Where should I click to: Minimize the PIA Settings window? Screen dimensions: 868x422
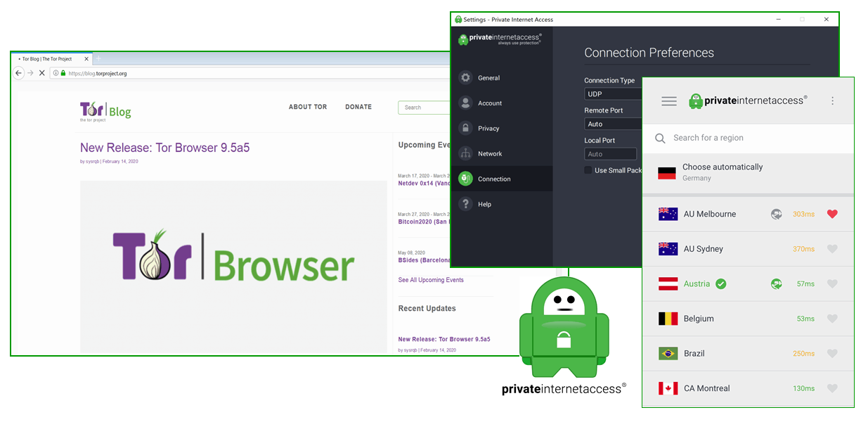777,20
